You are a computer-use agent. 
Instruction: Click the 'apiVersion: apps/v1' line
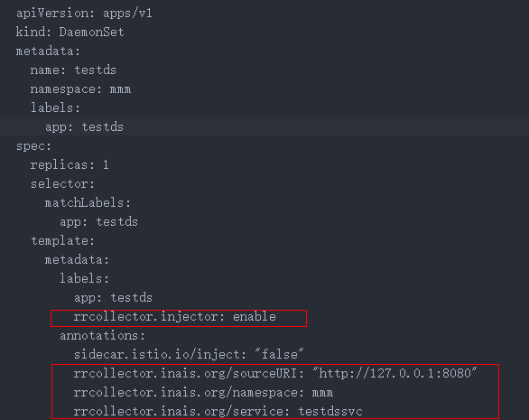tap(84, 14)
